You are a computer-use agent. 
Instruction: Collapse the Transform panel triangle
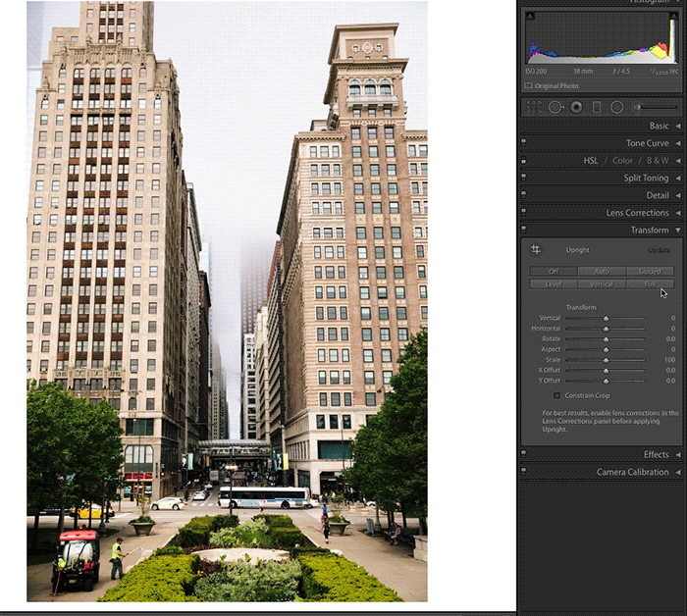click(x=678, y=231)
